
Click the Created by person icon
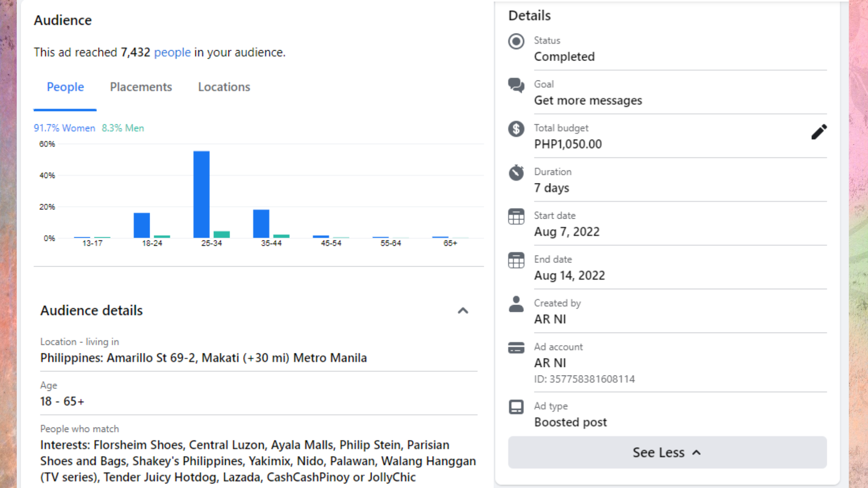pyautogui.click(x=516, y=304)
